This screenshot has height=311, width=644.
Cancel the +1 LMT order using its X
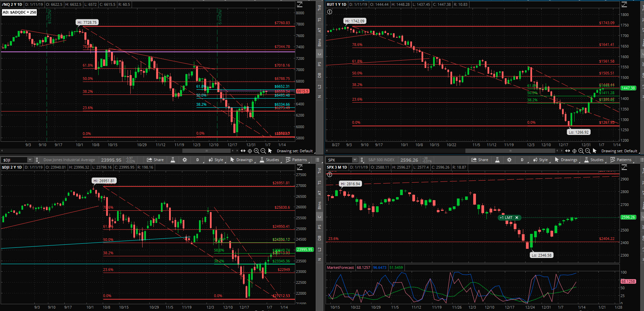pos(516,218)
